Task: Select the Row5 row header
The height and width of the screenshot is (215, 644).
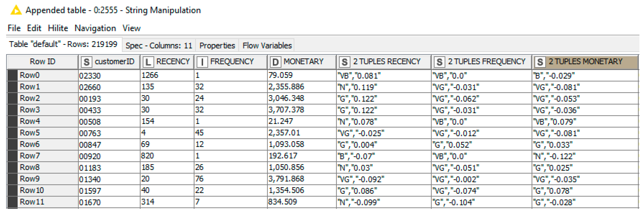Action: [30, 133]
